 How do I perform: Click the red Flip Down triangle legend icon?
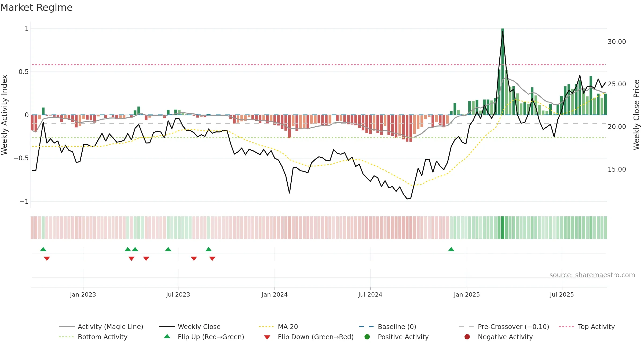(x=267, y=337)
